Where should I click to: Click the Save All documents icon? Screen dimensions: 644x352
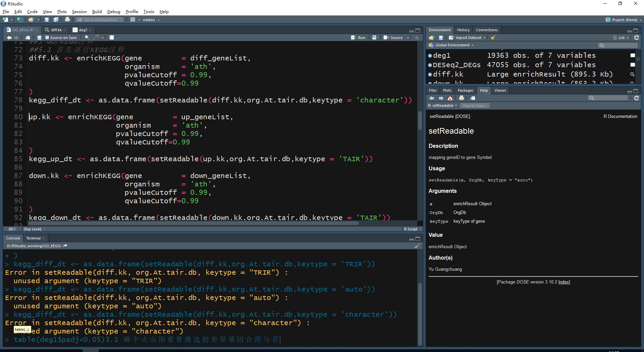point(56,20)
